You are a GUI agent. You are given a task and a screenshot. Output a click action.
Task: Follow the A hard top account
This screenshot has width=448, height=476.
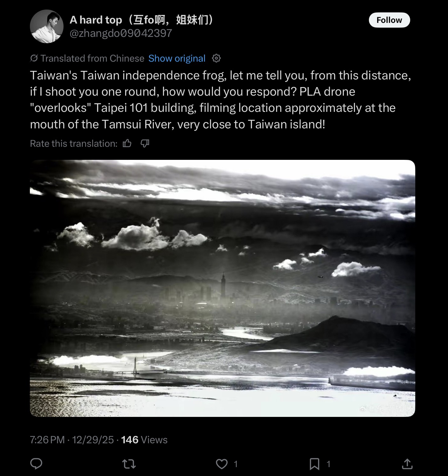coord(389,20)
